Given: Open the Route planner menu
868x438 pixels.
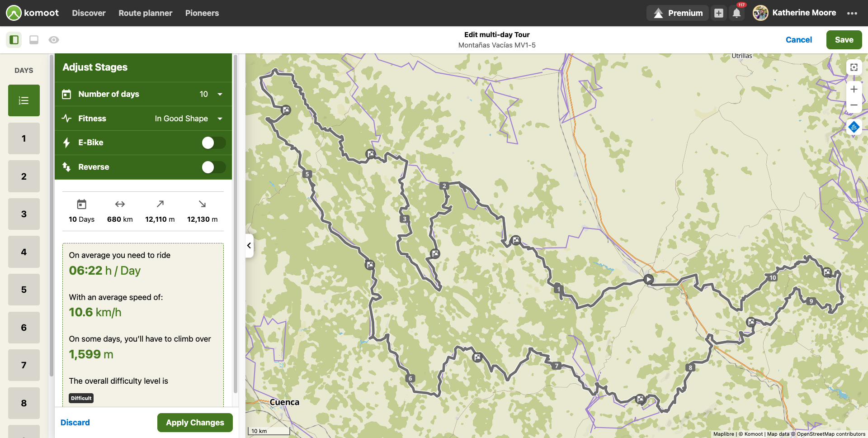Looking at the screenshot, I should click(145, 13).
